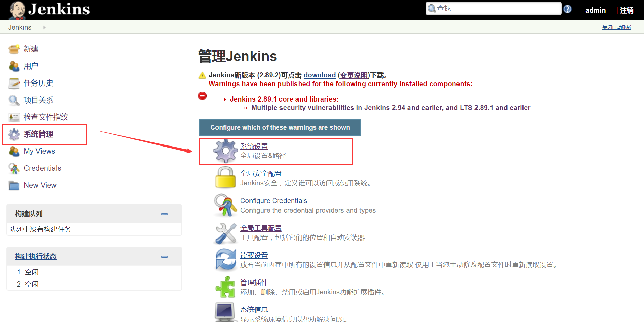Open 用户 in the sidebar

pyautogui.click(x=31, y=66)
